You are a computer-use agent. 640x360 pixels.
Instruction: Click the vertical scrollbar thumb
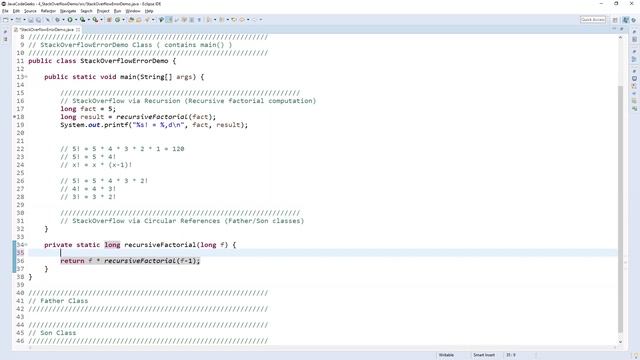(620, 208)
